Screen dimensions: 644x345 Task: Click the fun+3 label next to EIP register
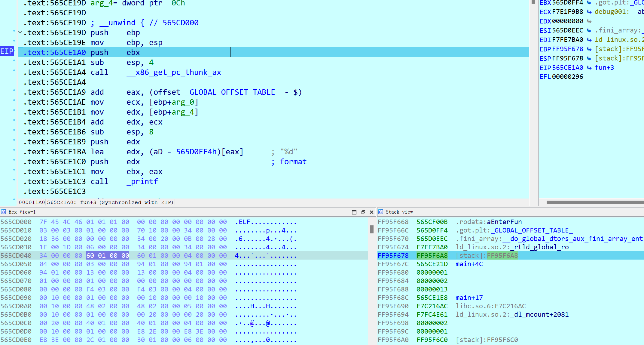tap(604, 68)
